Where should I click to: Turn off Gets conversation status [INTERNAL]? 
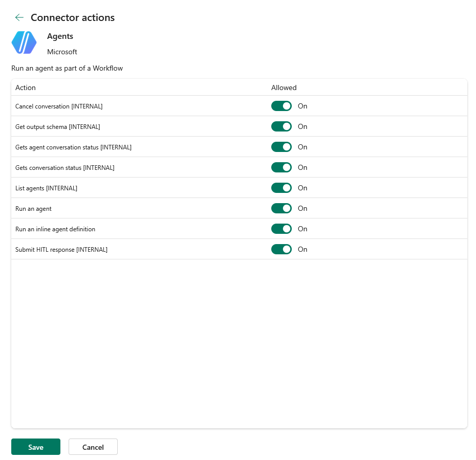click(282, 167)
